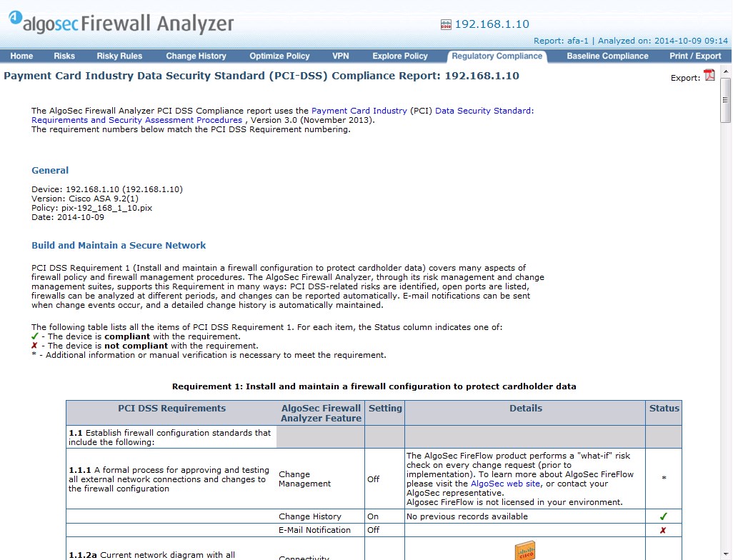Click the Cisco device icon beside 192.168.1.10
This screenshot has height=560, width=733.
pos(446,25)
